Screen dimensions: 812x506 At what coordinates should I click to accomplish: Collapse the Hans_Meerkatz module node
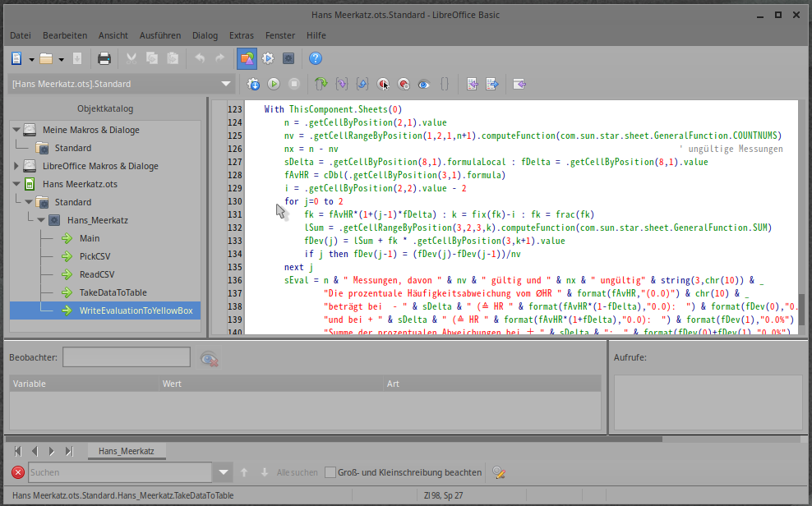tap(41, 220)
